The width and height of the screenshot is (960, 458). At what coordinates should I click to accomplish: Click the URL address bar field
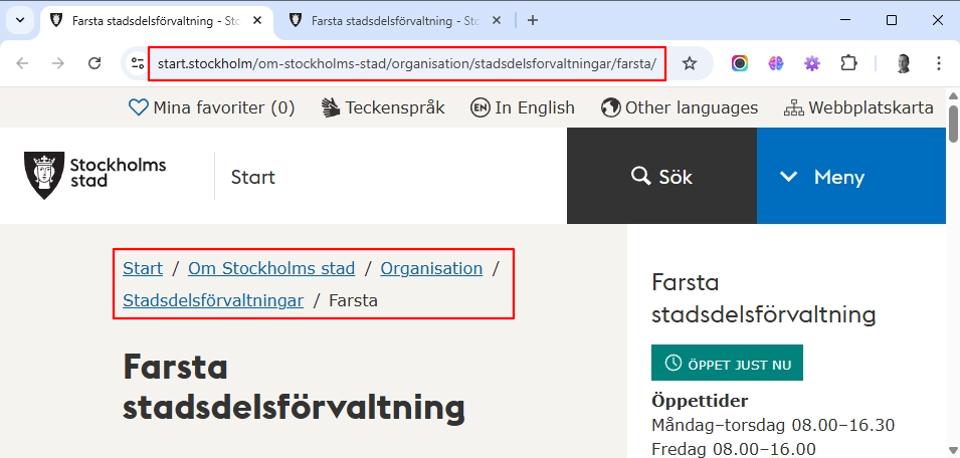click(406, 63)
